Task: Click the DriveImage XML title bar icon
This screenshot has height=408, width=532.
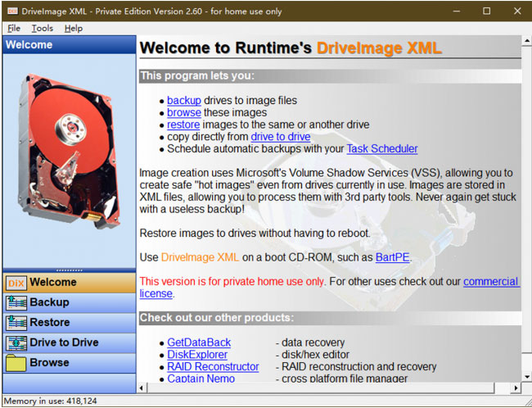Action: [12, 11]
